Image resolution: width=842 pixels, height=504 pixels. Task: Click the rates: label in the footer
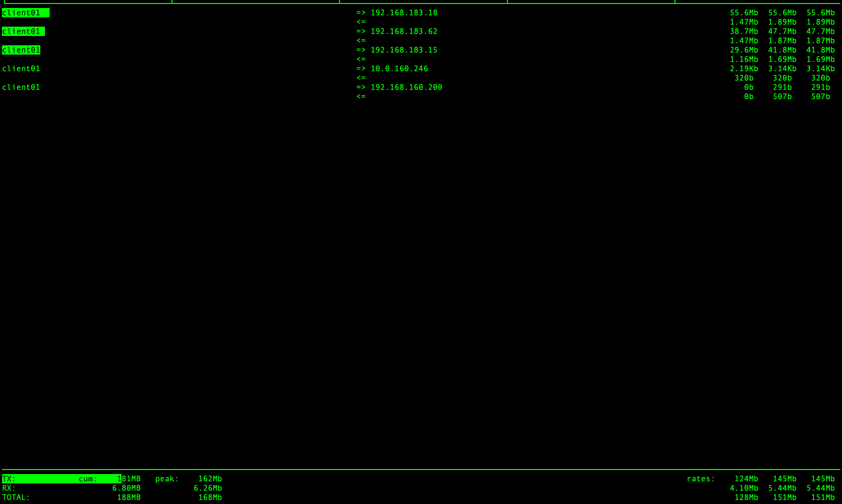pos(701,479)
